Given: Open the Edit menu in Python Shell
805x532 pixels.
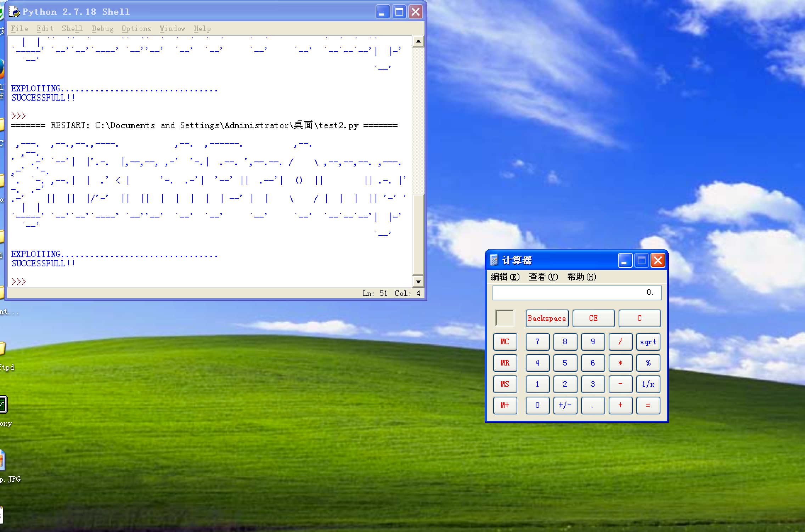Looking at the screenshot, I should pyautogui.click(x=45, y=29).
